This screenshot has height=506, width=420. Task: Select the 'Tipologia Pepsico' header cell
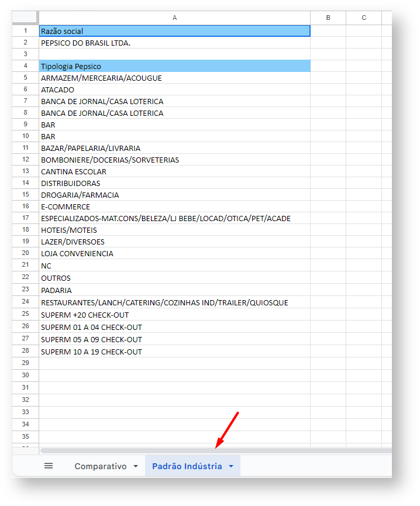tap(174, 66)
